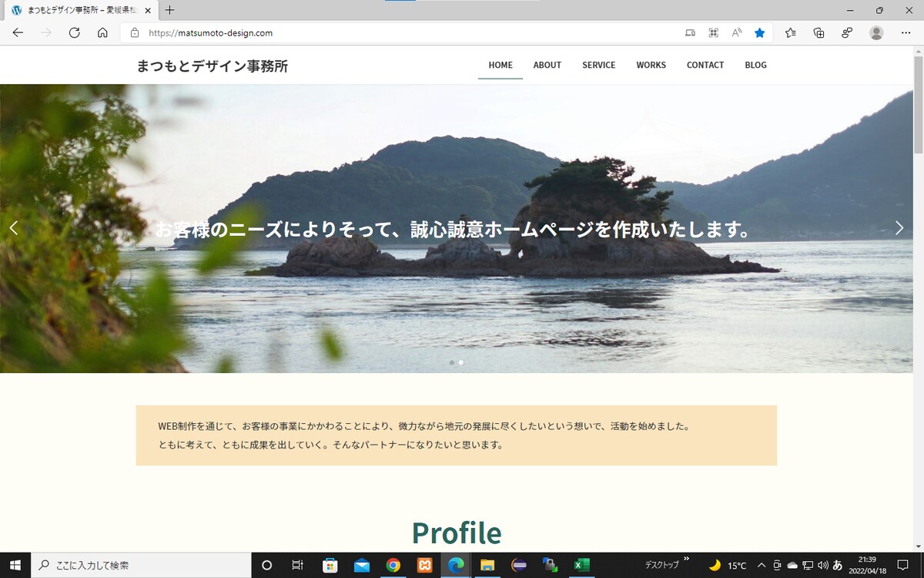Image resolution: width=924 pixels, height=578 pixels.
Task: Open network settings tray icon
Action: (808, 565)
